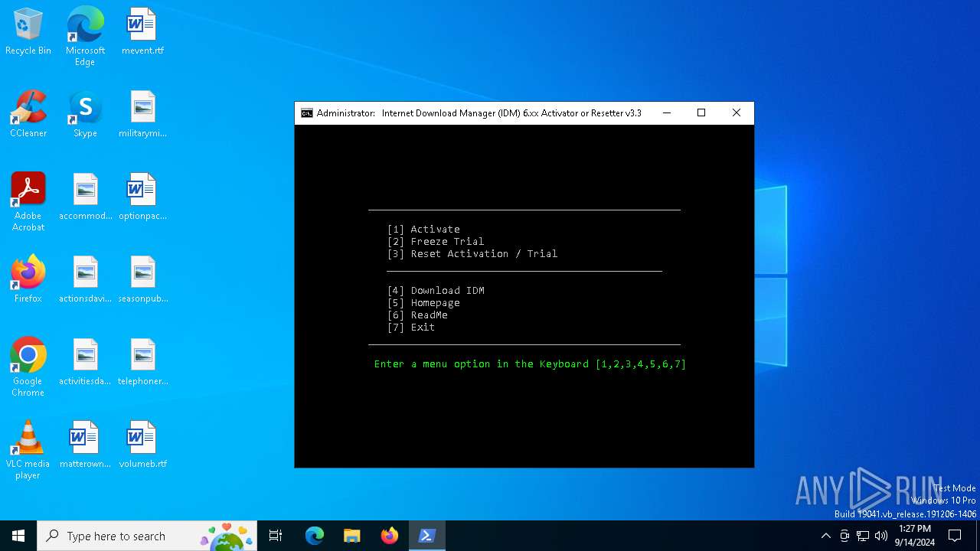The image size is (980, 551).
Task: Click the Type here to search box
Action: (147, 536)
